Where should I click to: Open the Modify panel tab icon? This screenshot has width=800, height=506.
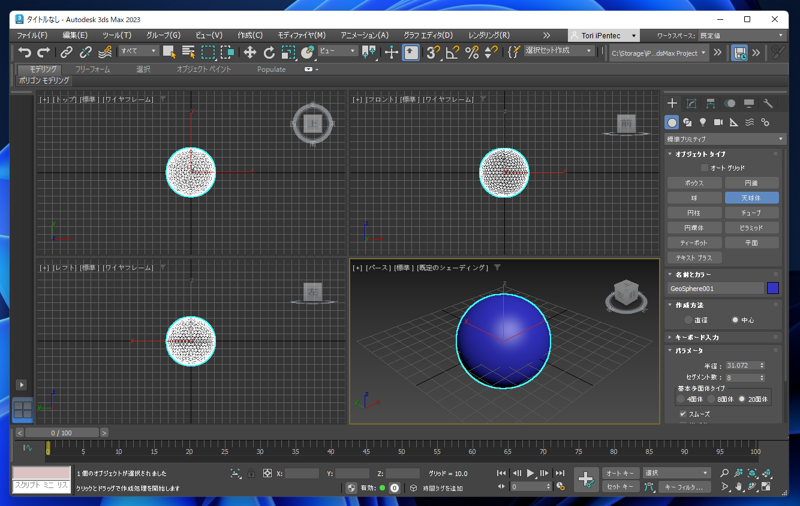(x=691, y=104)
